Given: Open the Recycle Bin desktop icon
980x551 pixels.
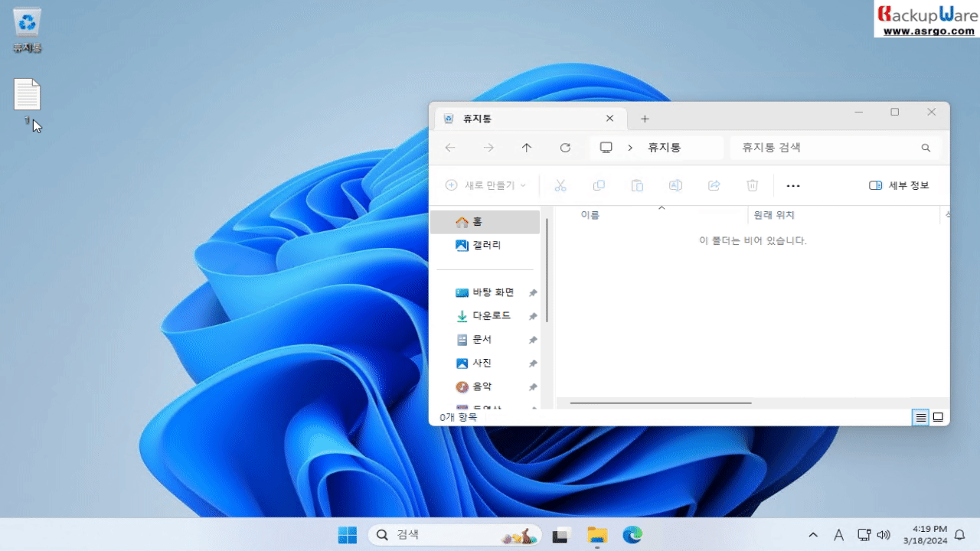Looking at the screenshot, I should [27, 29].
